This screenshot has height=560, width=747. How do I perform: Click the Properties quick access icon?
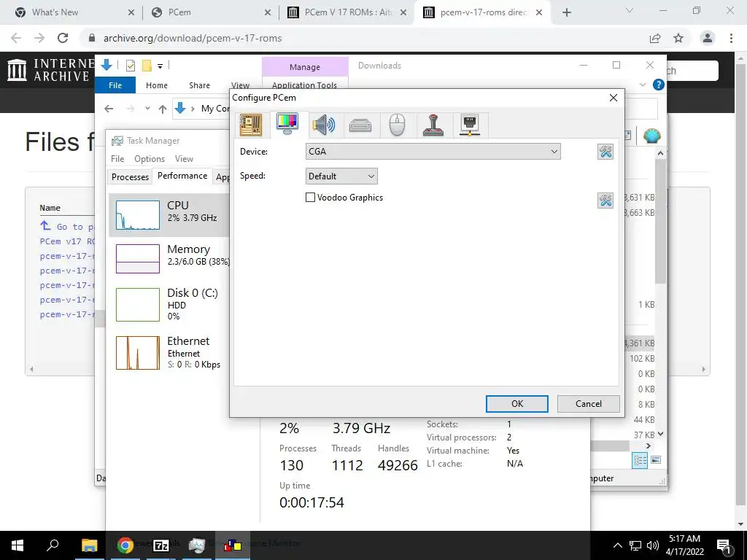(x=130, y=66)
